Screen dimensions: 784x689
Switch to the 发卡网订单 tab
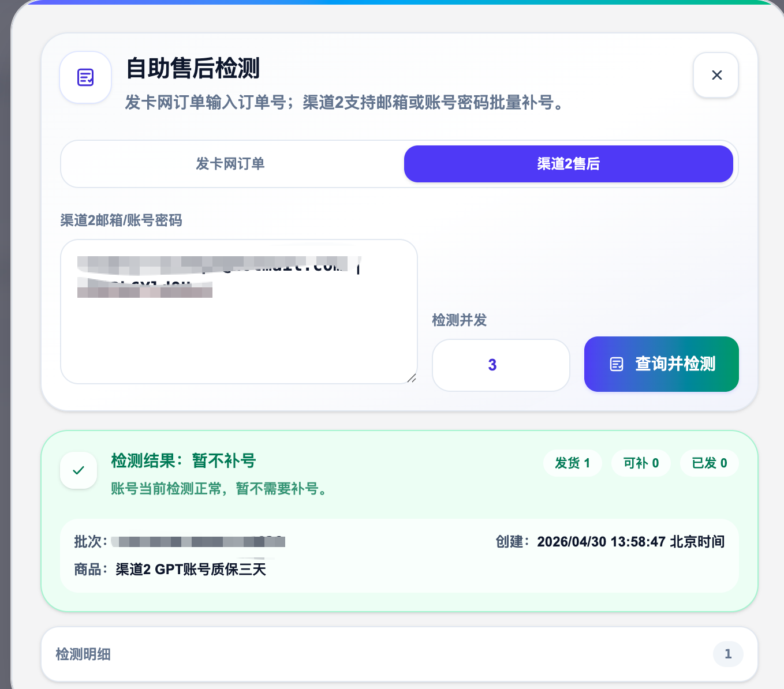pyautogui.click(x=230, y=164)
